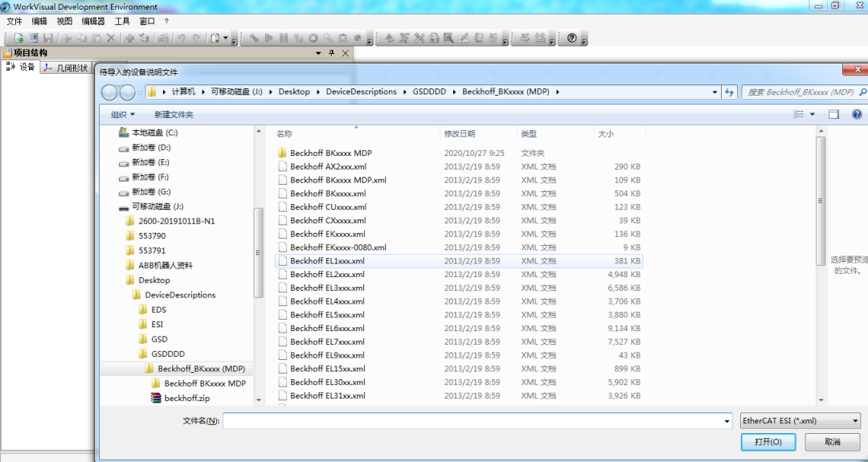
Task: Open the new document toolbar dropdown arrow
Action: (226, 39)
